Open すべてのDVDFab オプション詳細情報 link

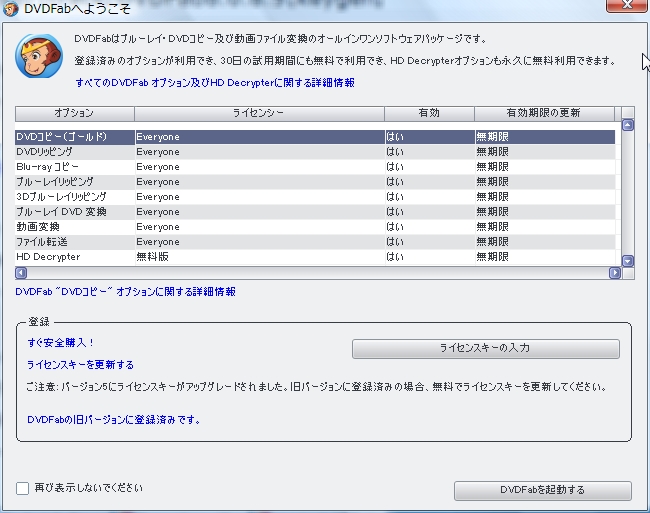coord(215,83)
